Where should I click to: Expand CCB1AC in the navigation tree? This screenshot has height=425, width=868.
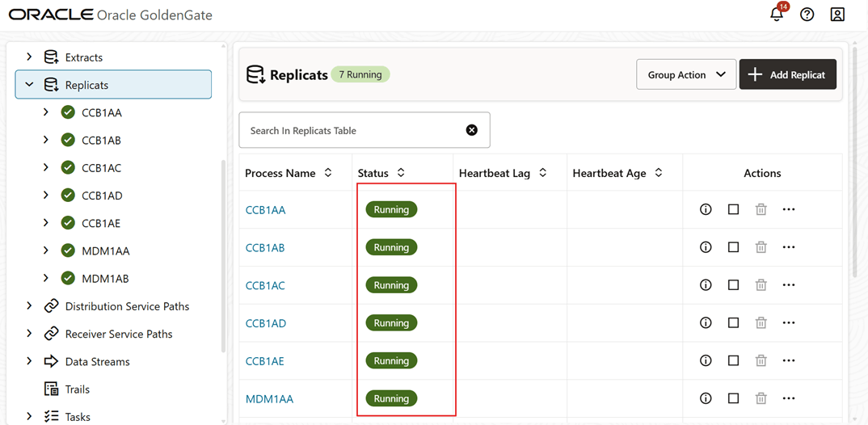click(x=46, y=167)
